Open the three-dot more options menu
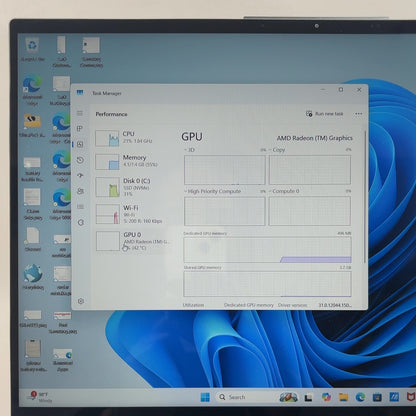 pyautogui.click(x=359, y=114)
